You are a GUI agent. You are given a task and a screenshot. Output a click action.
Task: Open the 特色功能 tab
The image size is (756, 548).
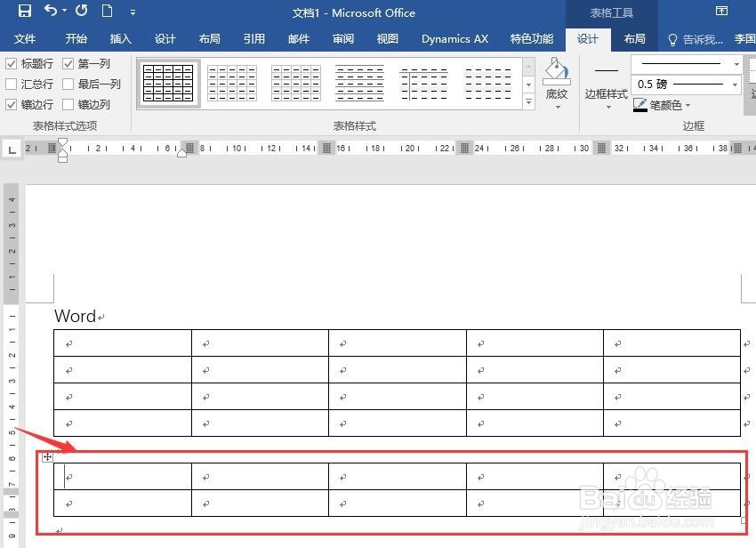coord(531,38)
